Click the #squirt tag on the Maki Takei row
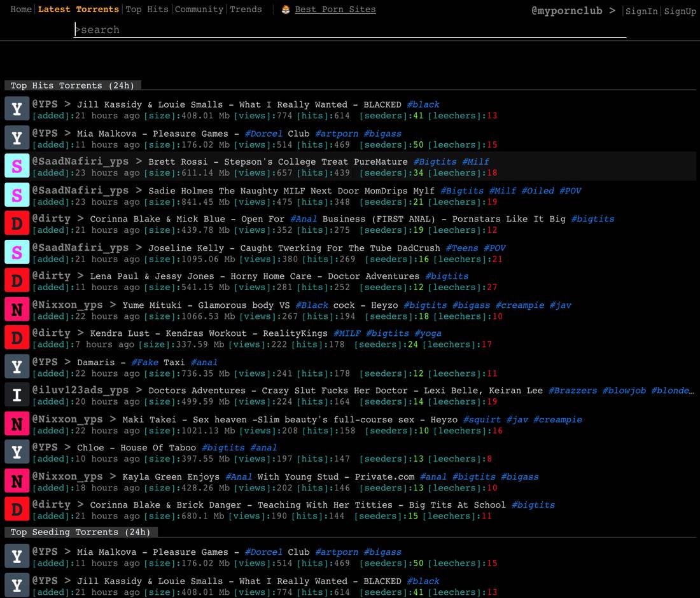Viewport: 700px width, 598px height. tap(482, 419)
